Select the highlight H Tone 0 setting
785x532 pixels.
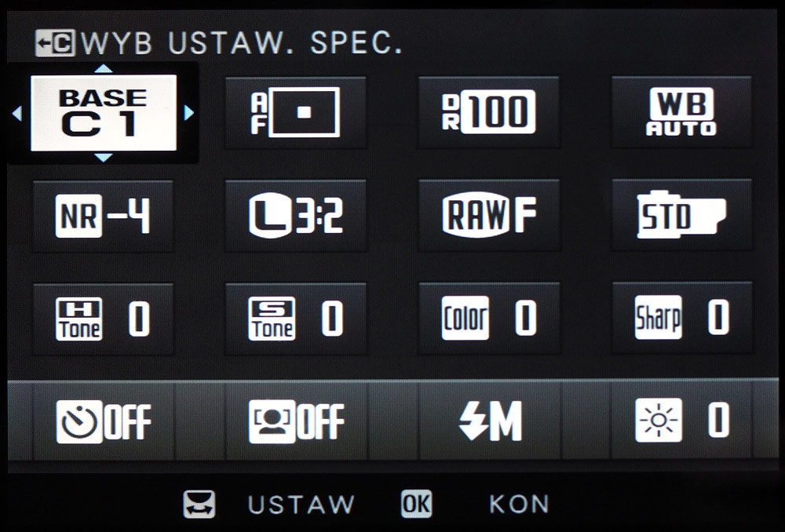[103, 319]
